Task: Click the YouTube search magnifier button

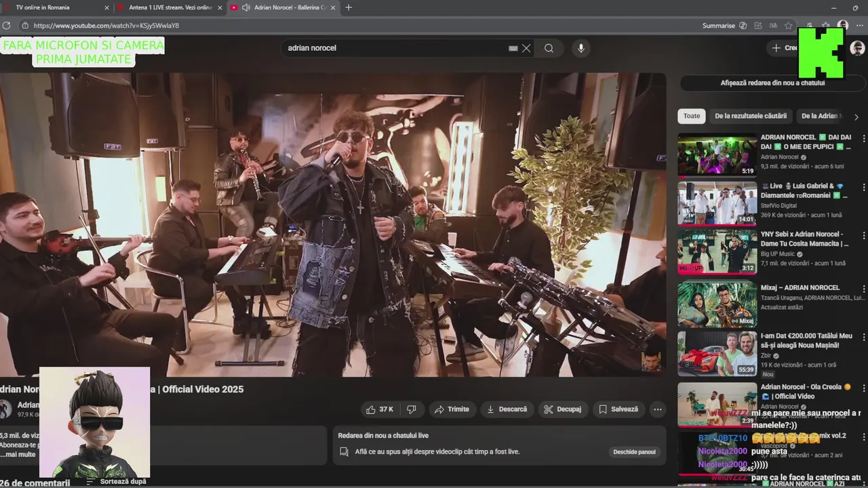Action: [x=549, y=48]
